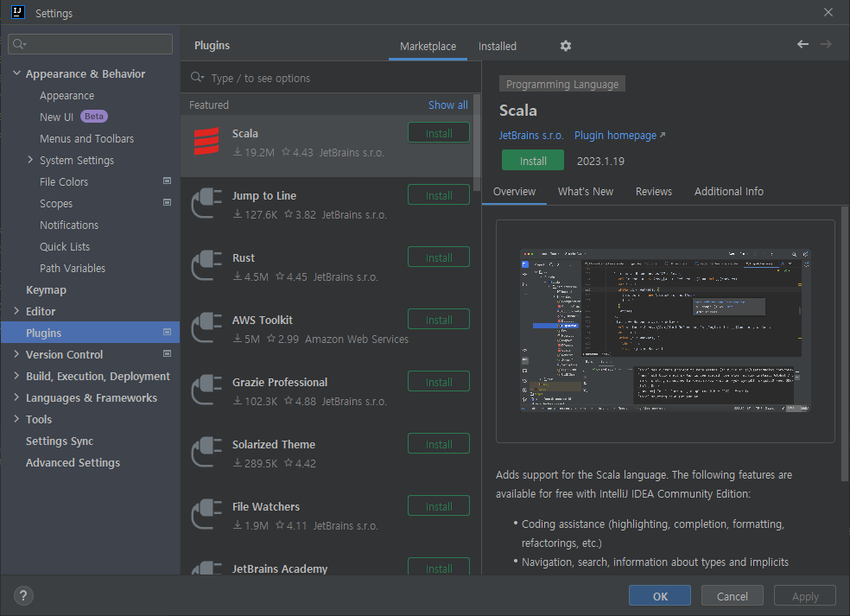Open the Reviews tab
This screenshot has height=616, width=850.
(654, 192)
